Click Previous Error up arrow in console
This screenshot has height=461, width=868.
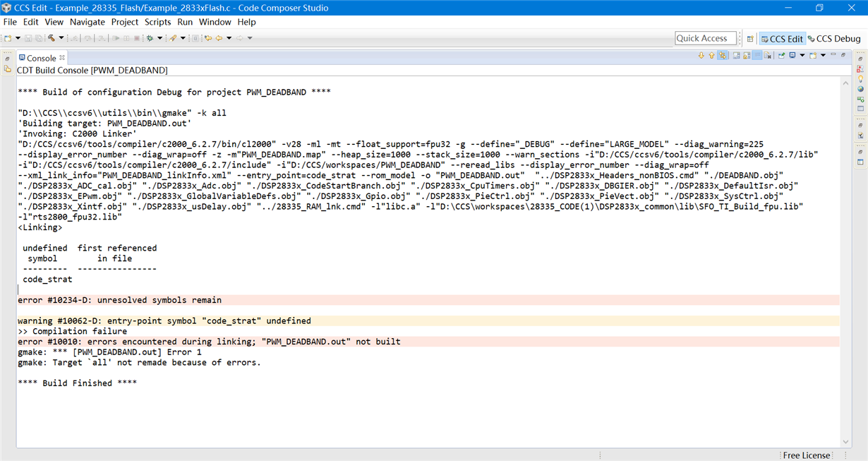(x=711, y=56)
